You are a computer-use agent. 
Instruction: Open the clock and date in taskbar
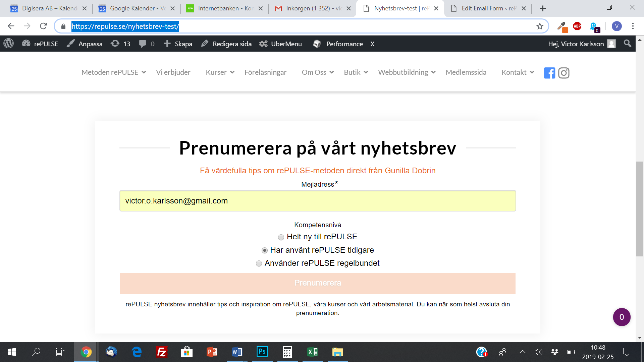click(598, 352)
